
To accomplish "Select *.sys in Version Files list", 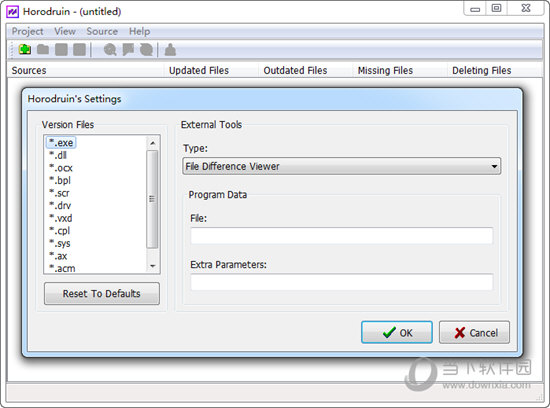I will tap(60, 243).
